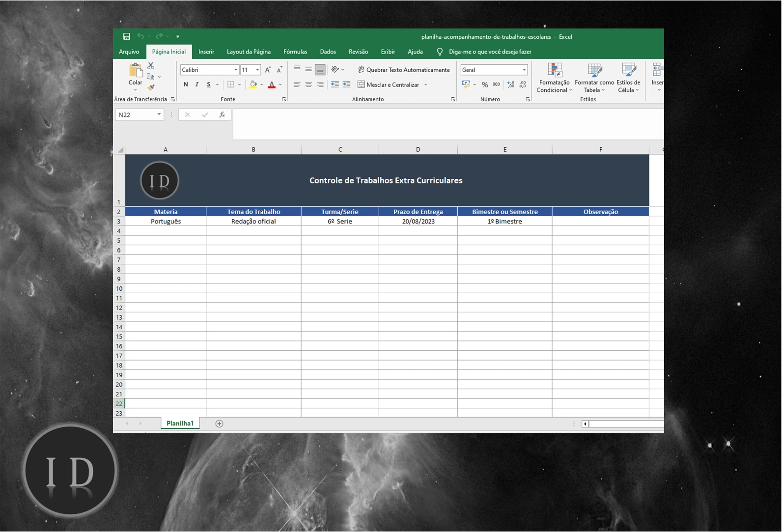Click the Increase Font Size icon
Screen dimensions: 782x532
(x=268, y=70)
